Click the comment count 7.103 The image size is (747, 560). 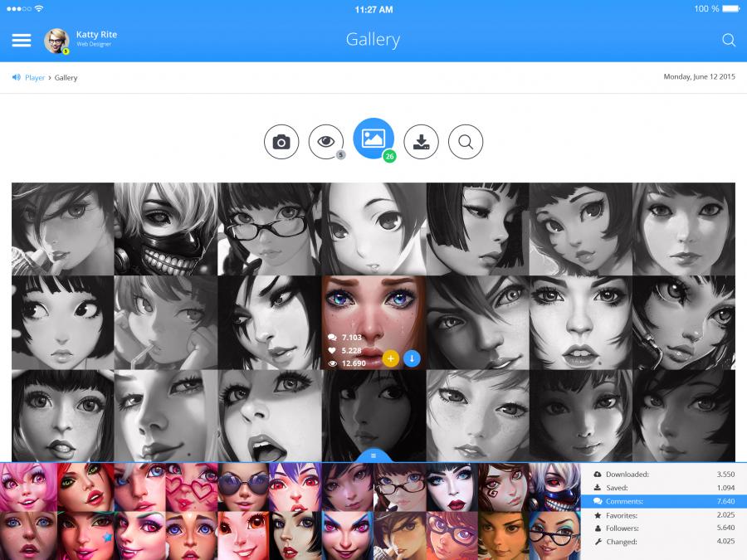point(352,338)
